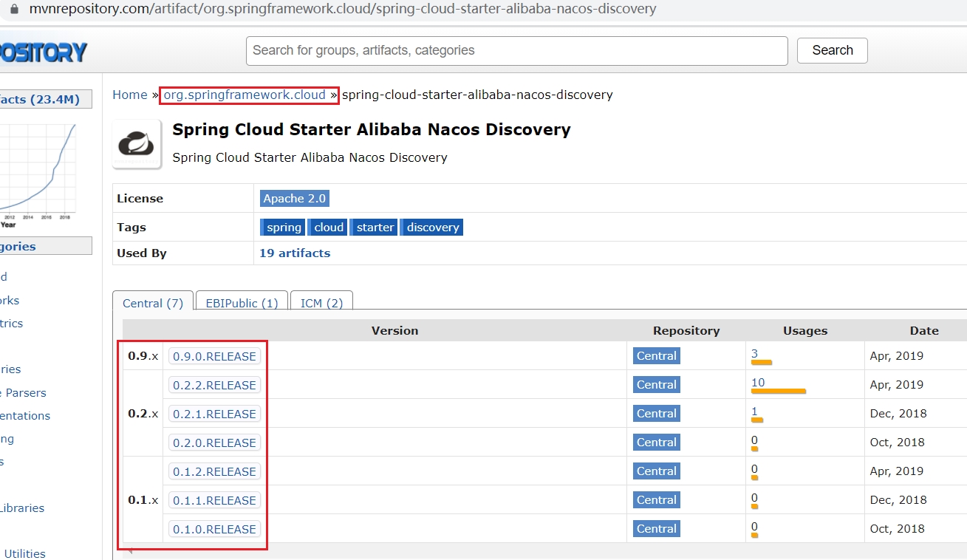This screenshot has width=967, height=560.
Task: Click the "10" usages link for 0.2.2.RELEASE
Action: pos(757,382)
